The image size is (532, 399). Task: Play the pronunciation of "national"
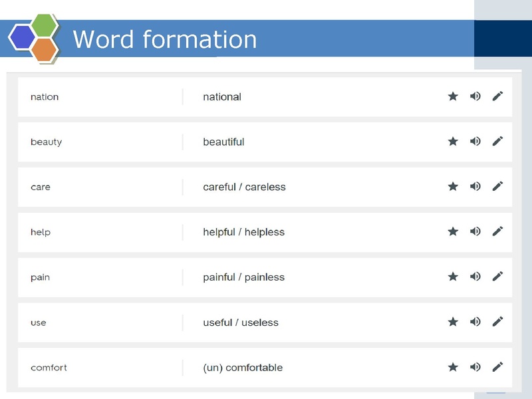[x=474, y=96]
